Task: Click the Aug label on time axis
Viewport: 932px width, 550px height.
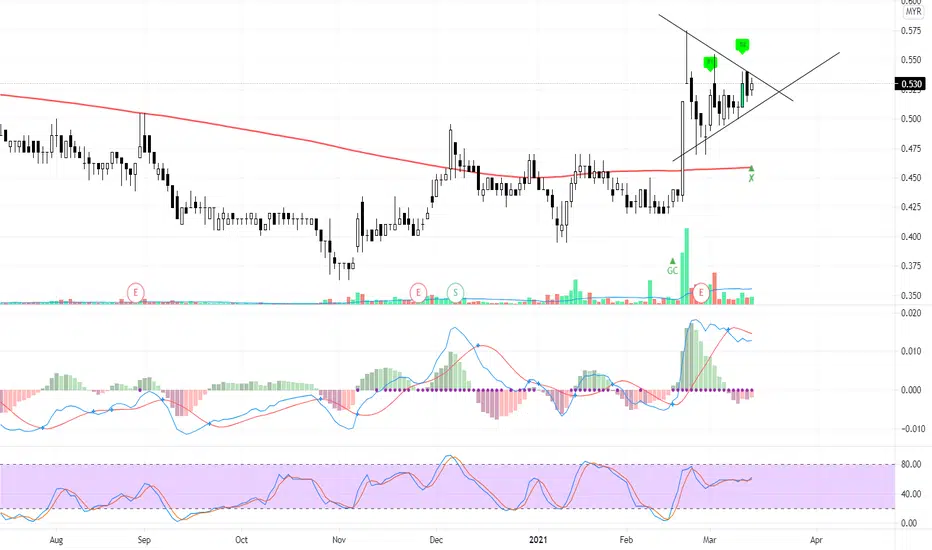Action: coord(56,540)
